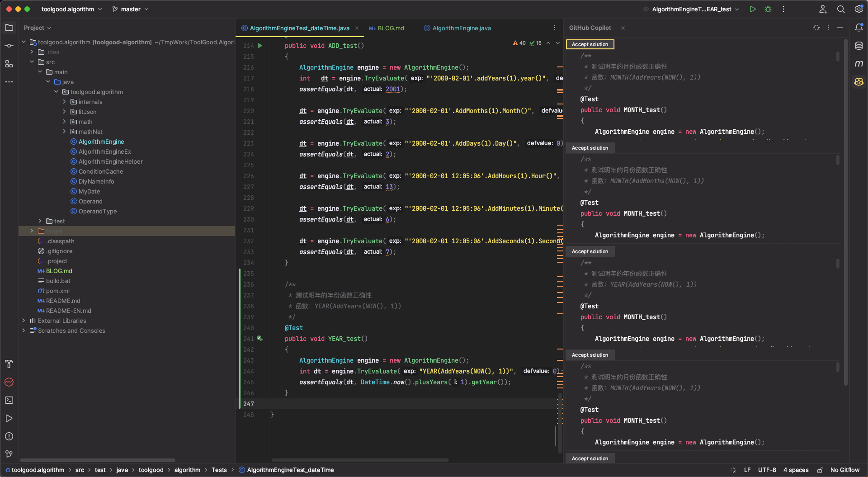
Task: Open Code With Me from the toolbar
Action: pyautogui.click(x=823, y=9)
